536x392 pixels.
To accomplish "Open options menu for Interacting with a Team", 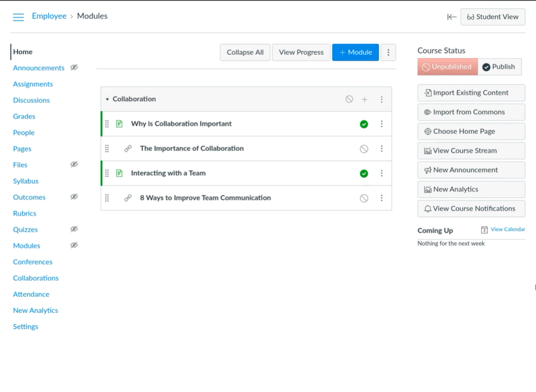I will coord(381,173).
